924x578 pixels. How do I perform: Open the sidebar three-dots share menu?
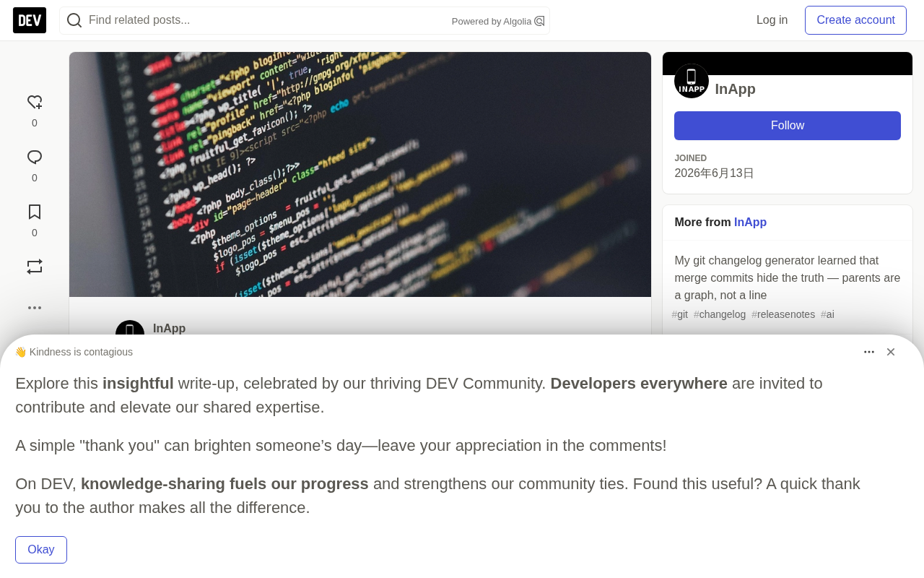click(x=35, y=308)
